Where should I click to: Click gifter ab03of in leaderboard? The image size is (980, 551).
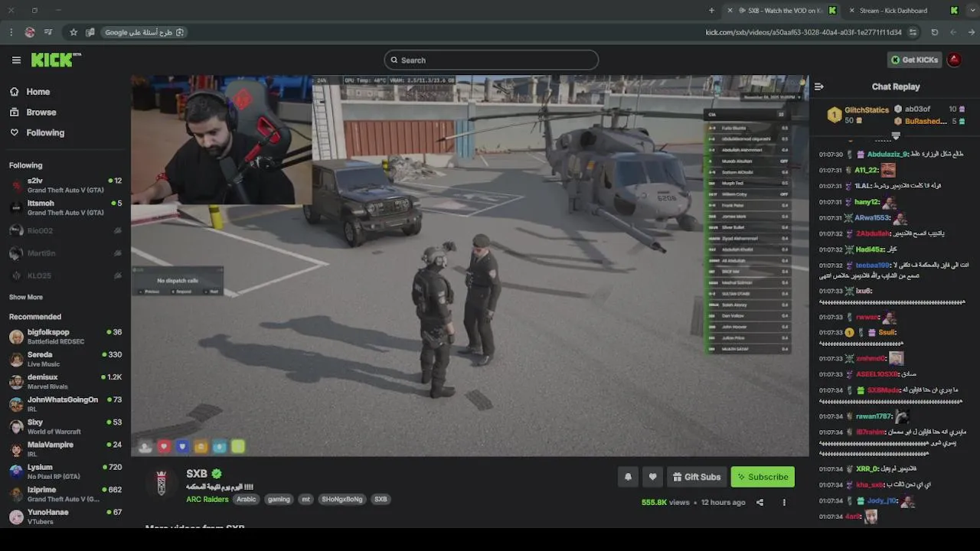tap(917, 109)
